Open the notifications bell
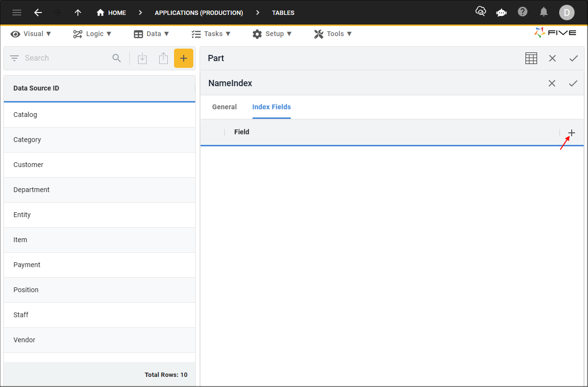 [544, 12]
